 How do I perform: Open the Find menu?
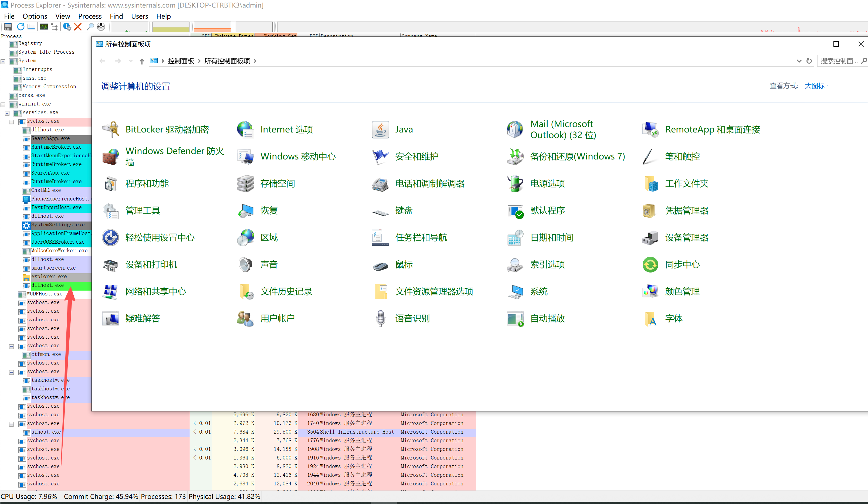click(116, 16)
